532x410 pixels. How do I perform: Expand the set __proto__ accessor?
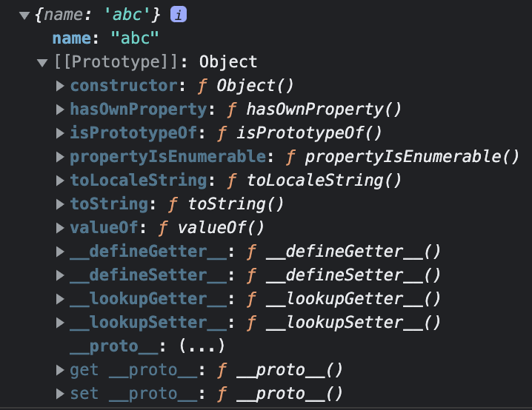pyautogui.click(x=60, y=394)
